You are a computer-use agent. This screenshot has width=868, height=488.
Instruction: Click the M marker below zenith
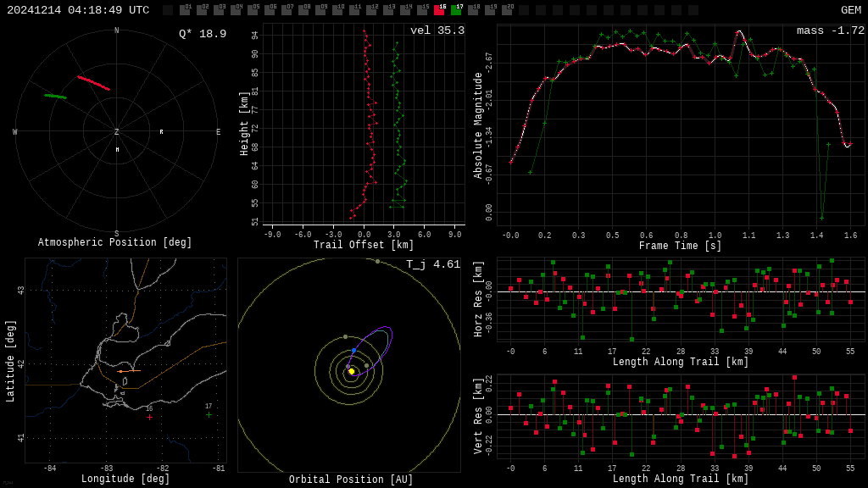[x=117, y=149]
